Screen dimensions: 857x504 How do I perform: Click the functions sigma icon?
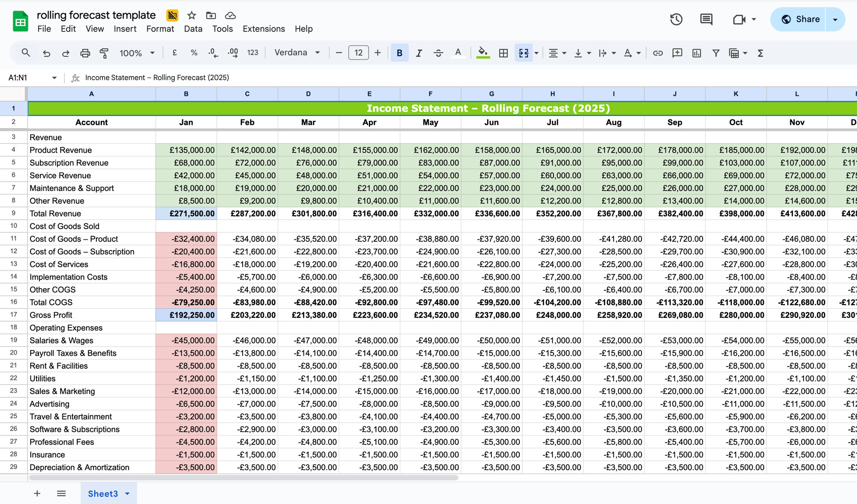click(x=761, y=53)
